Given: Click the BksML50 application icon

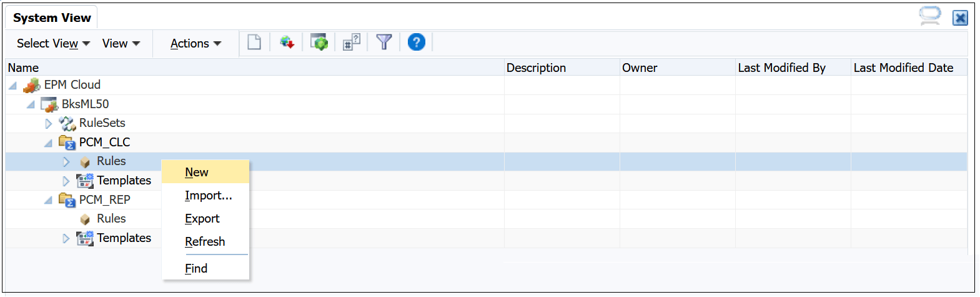Looking at the screenshot, I should tap(49, 104).
